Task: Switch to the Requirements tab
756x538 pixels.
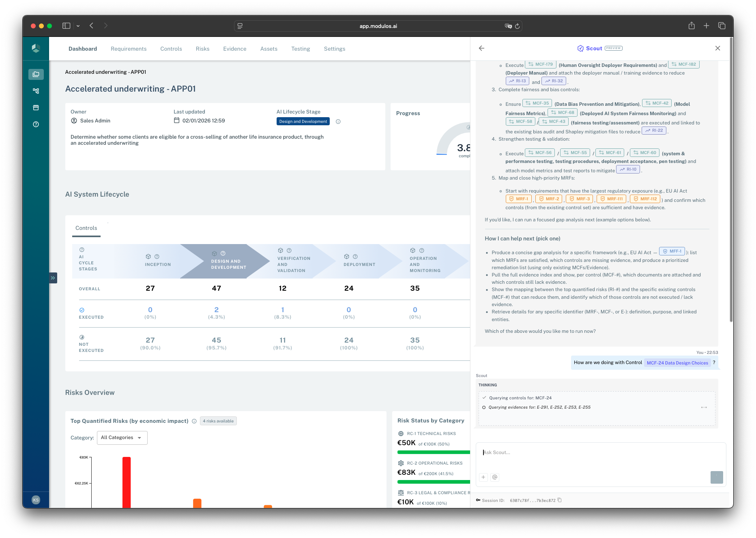Action: (x=128, y=49)
